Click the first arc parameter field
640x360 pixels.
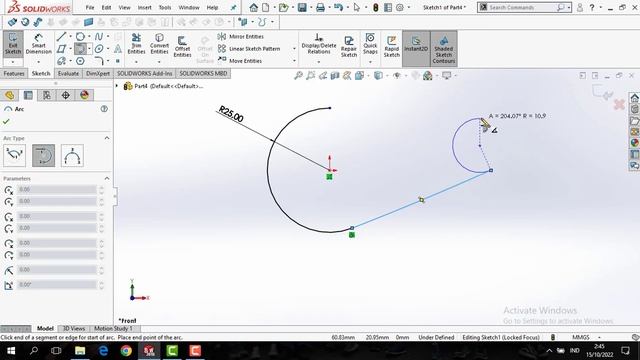[57, 189]
